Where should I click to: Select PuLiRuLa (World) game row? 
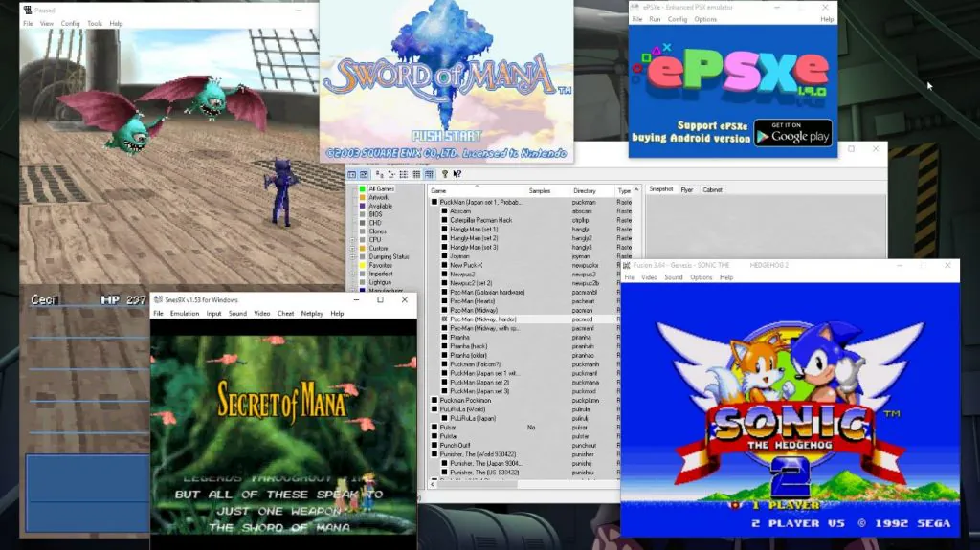(x=462, y=409)
